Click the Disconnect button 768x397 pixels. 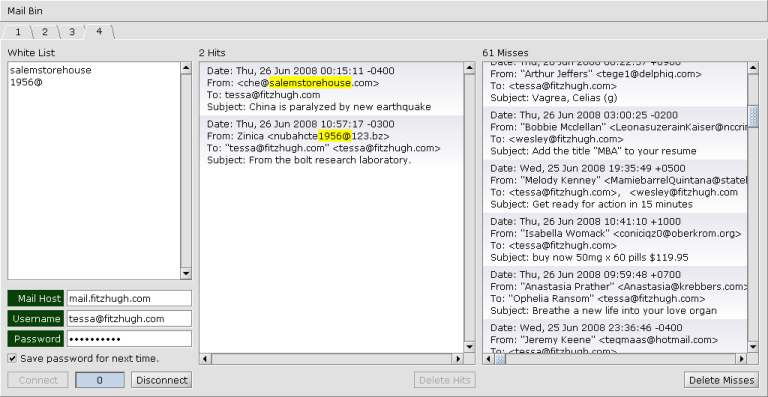(162, 380)
